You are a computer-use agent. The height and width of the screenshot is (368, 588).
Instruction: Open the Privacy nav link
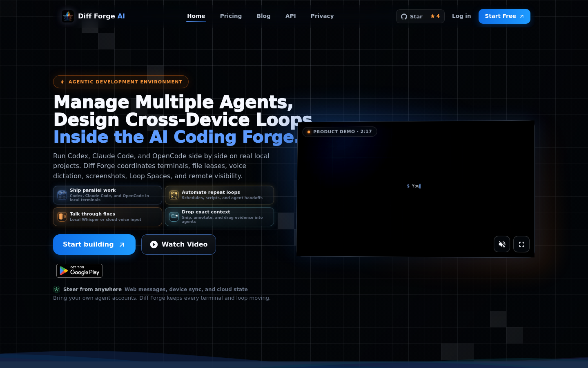[x=322, y=16]
